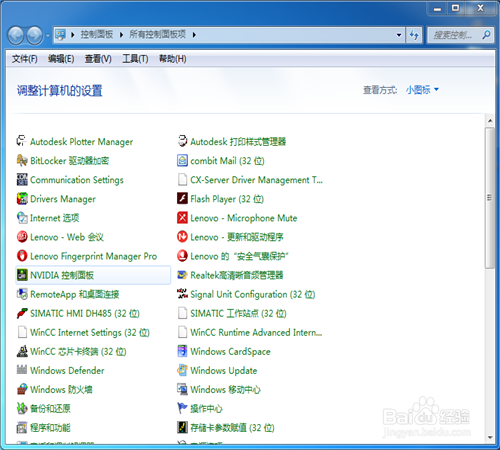This screenshot has width=500, height=450.
Task: Open the 工具(T) menu
Action: tap(135, 59)
